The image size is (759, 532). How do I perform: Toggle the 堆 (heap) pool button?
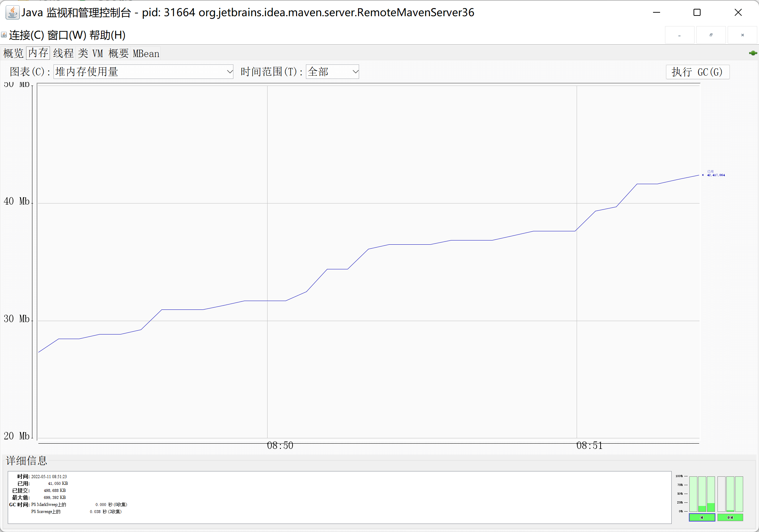(702, 518)
